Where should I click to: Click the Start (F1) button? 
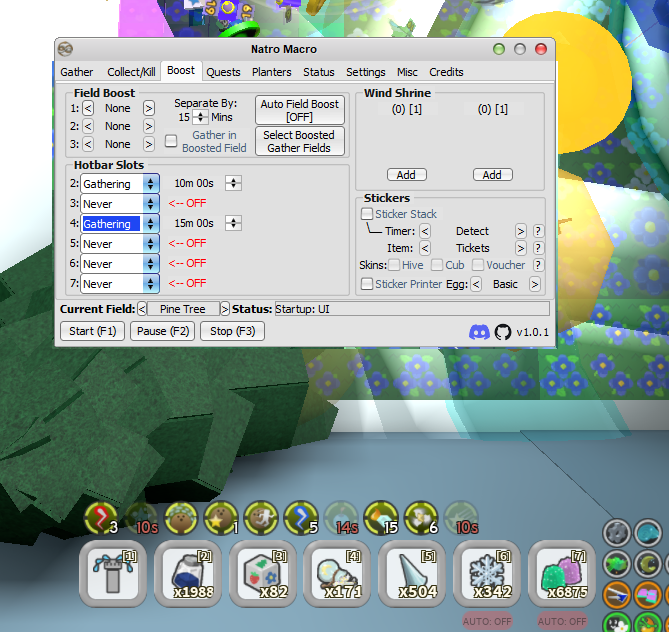[x=93, y=331]
